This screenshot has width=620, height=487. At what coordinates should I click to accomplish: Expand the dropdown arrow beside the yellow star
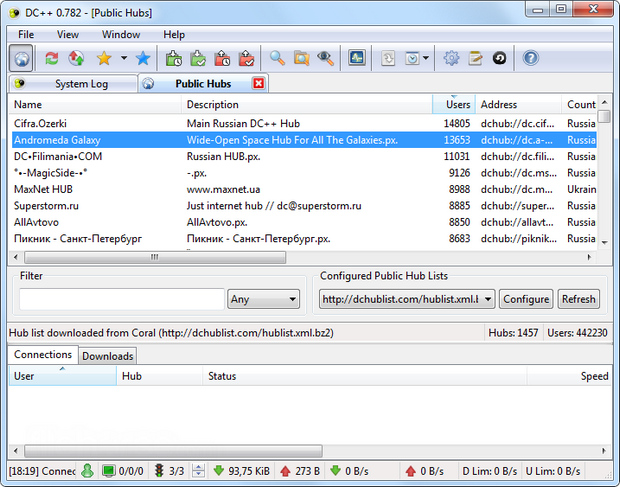click(x=124, y=58)
